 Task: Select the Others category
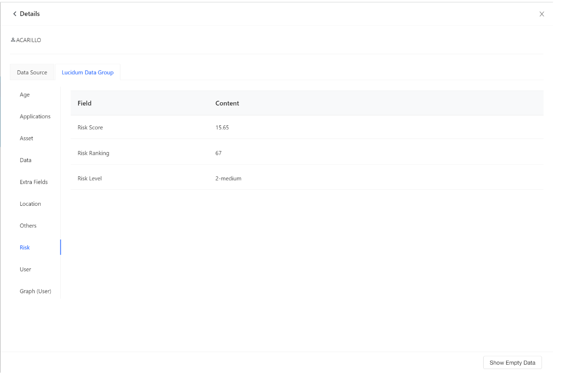tap(28, 226)
